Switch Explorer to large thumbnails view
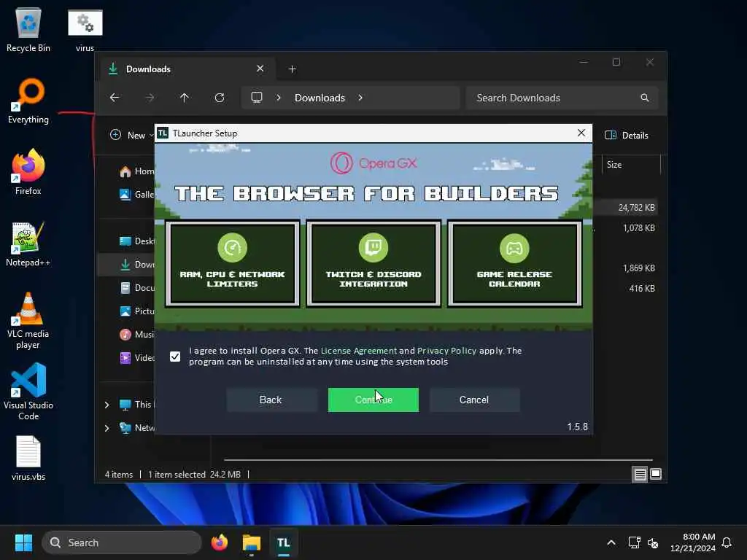747x560 pixels. 656,474
